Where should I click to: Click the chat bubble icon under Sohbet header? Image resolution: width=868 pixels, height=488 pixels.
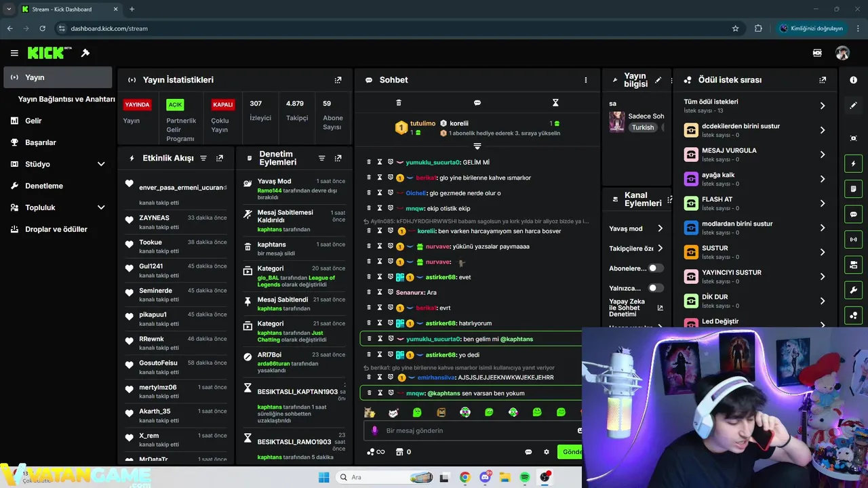click(477, 103)
